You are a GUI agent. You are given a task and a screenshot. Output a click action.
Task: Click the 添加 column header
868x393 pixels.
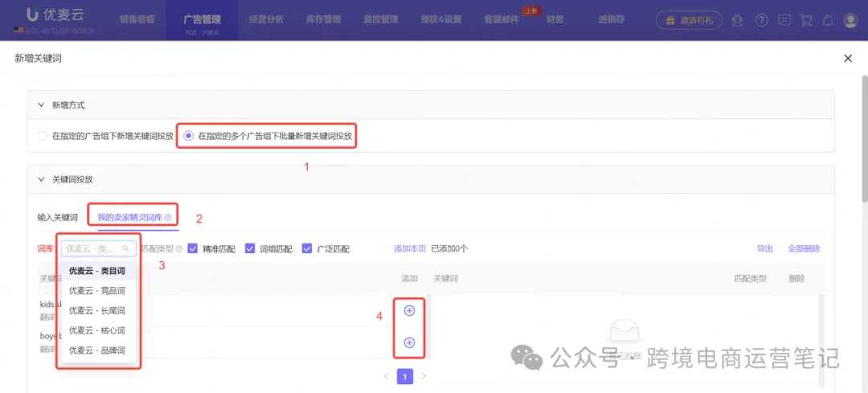coord(410,278)
